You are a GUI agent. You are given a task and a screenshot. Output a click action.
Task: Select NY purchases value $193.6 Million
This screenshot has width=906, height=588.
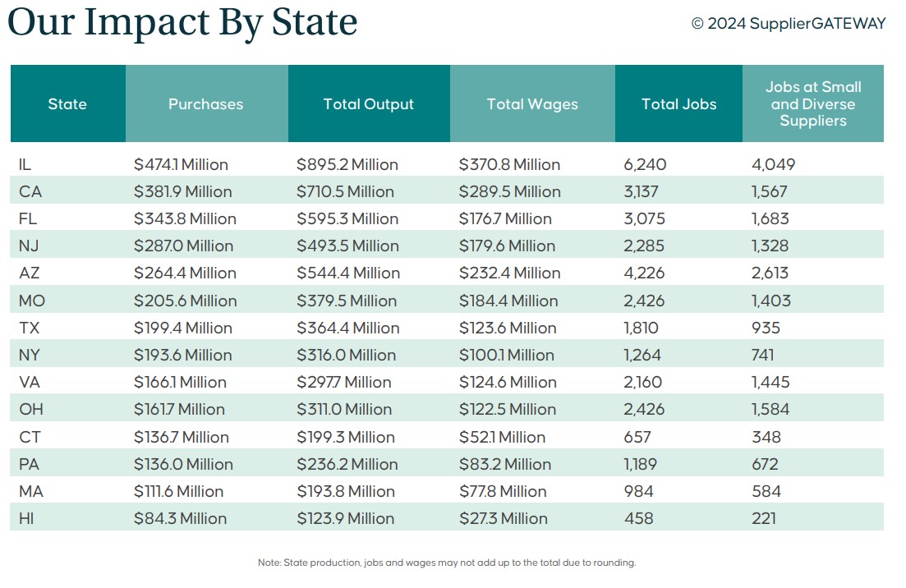tap(183, 355)
